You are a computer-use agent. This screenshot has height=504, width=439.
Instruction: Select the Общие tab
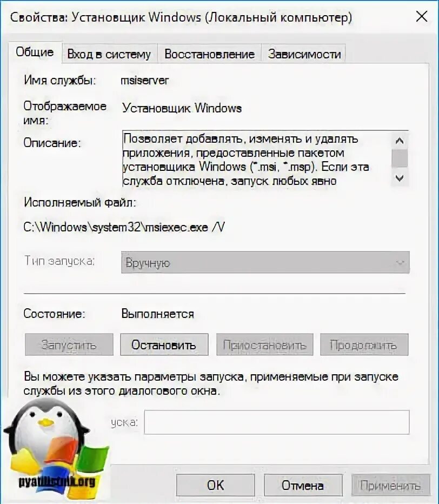point(35,52)
